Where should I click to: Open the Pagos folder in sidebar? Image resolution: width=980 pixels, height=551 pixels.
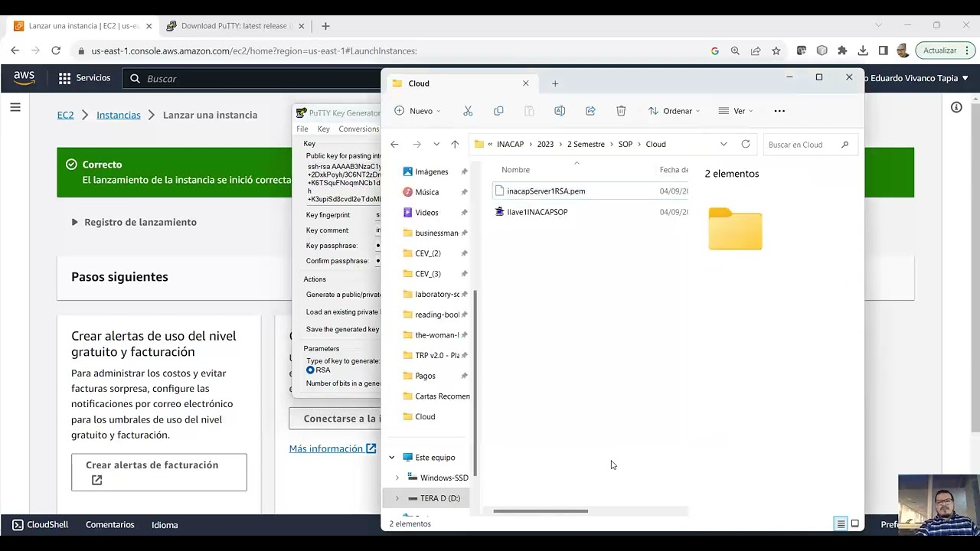pos(425,376)
